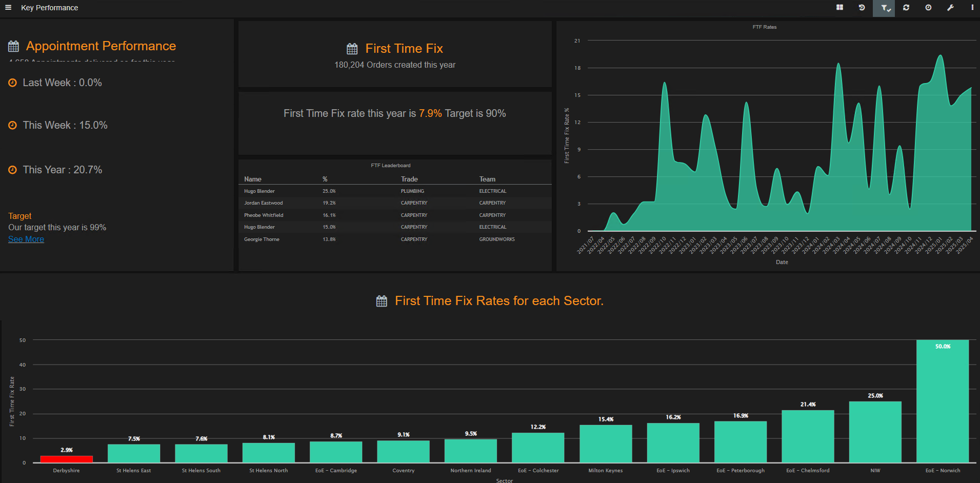Toggle the active filter funnel icon
980x483 pixels.
coord(884,8)
